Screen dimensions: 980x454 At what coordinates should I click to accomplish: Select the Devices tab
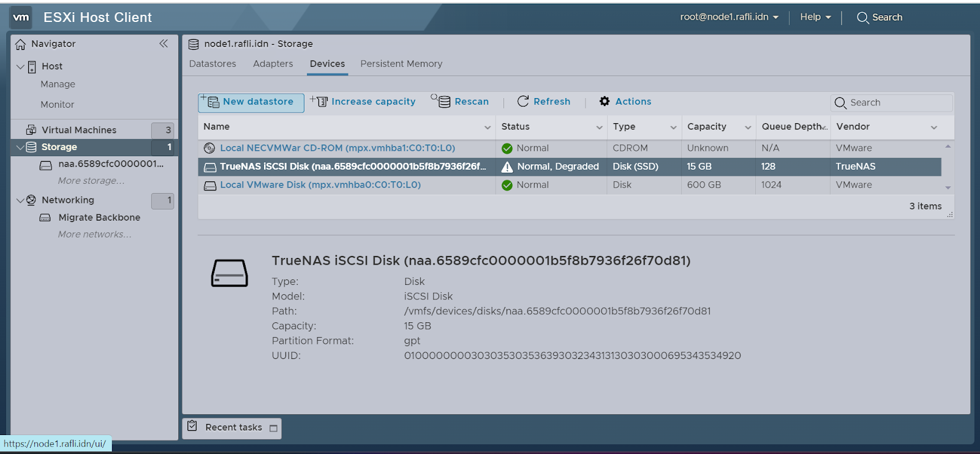327,64
